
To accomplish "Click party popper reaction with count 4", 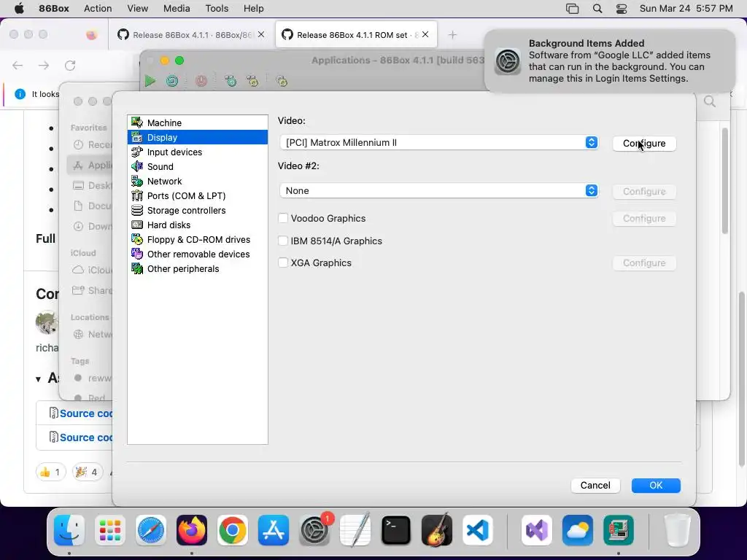I will tap(88, 472).
